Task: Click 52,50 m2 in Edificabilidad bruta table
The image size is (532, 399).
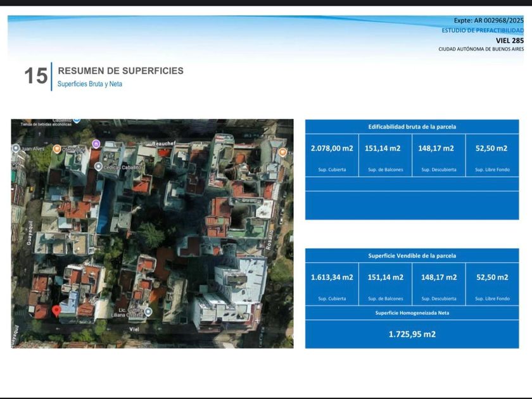Action: tap(491, 148)
